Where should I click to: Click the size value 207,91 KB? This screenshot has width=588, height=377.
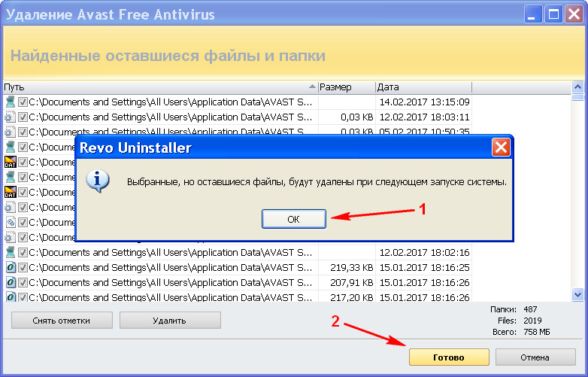352,282
